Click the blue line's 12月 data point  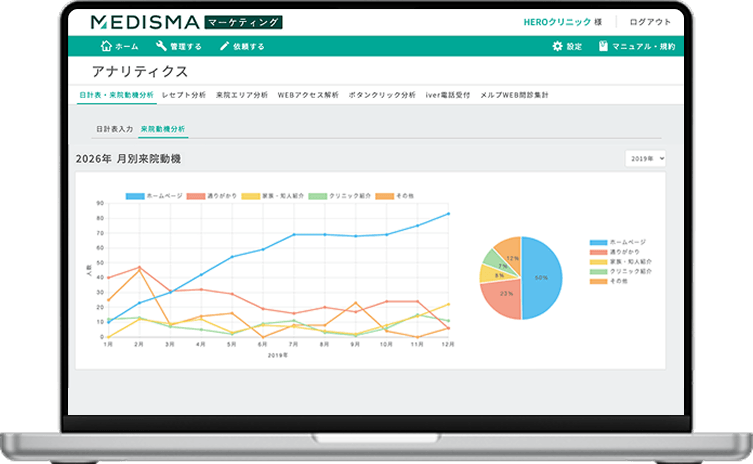pos(449,214)
